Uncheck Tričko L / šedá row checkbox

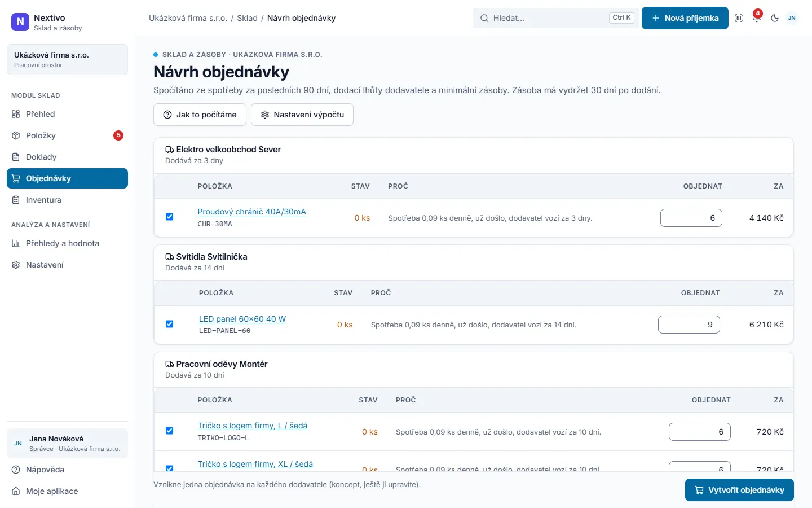click(169, 431)
